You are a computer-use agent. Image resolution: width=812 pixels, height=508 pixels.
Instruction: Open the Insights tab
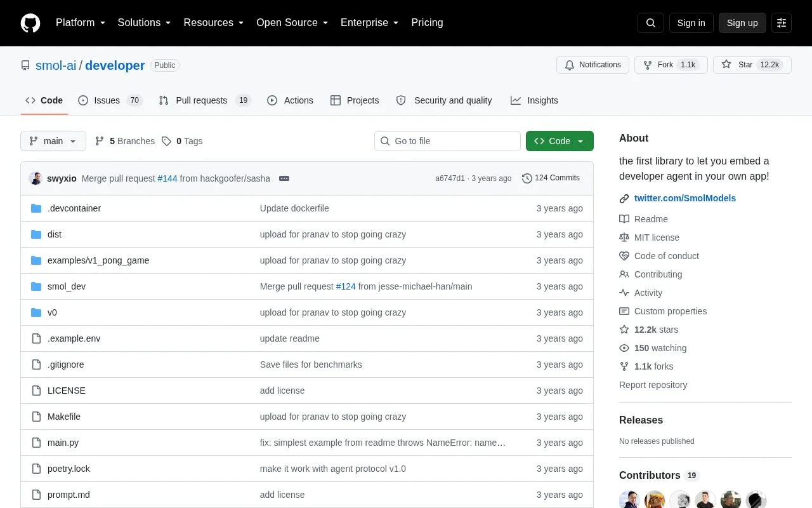coord(534,100)
